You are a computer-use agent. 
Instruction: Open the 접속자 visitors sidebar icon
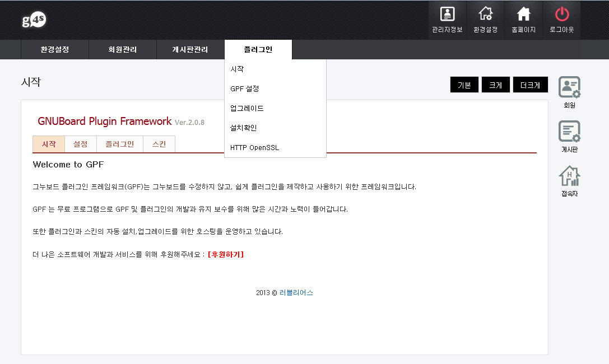(569, 181)
